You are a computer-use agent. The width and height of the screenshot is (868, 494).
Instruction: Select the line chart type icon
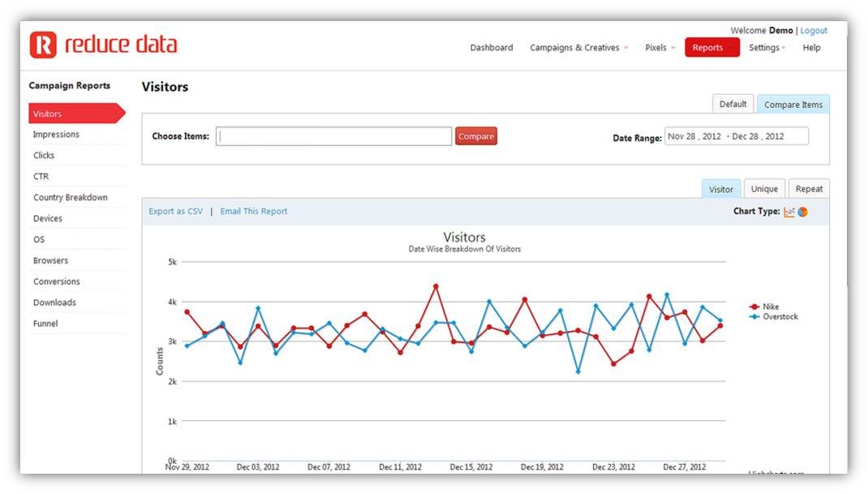[789, 212]
